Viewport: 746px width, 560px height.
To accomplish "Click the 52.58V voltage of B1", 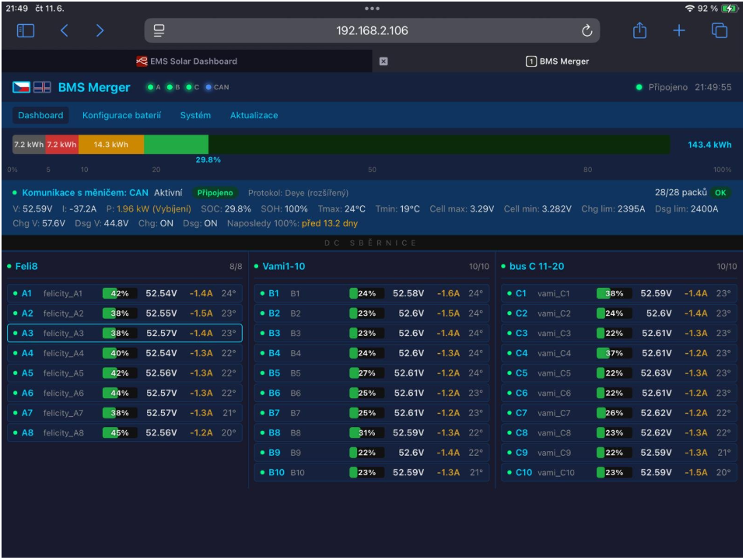I will click(x=408, y=293).
